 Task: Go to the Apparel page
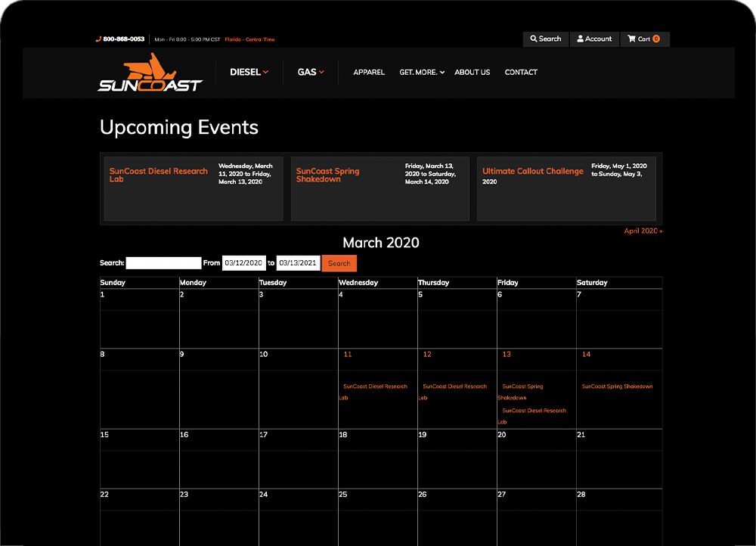[369, 73]
